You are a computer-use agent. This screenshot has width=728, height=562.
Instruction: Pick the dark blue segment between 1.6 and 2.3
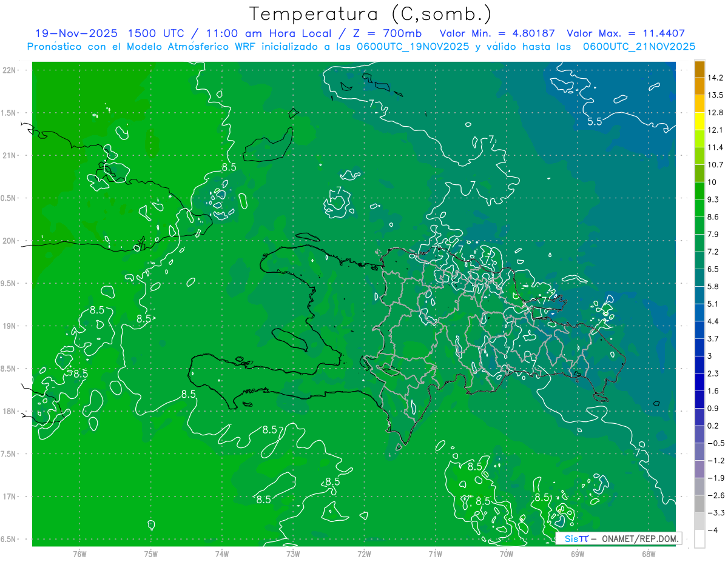click(699, 382)
